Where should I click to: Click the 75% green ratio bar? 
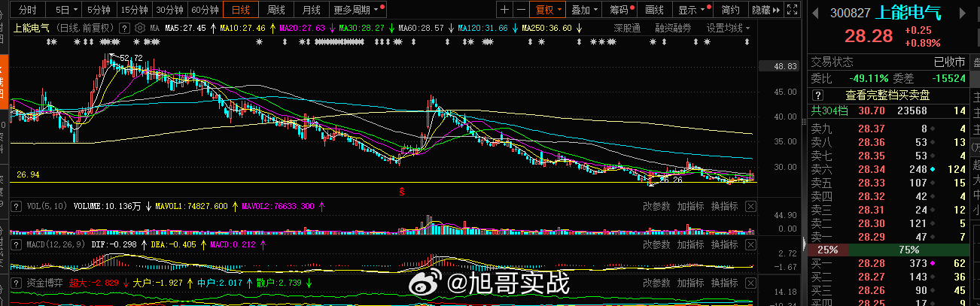coord(908,249)
